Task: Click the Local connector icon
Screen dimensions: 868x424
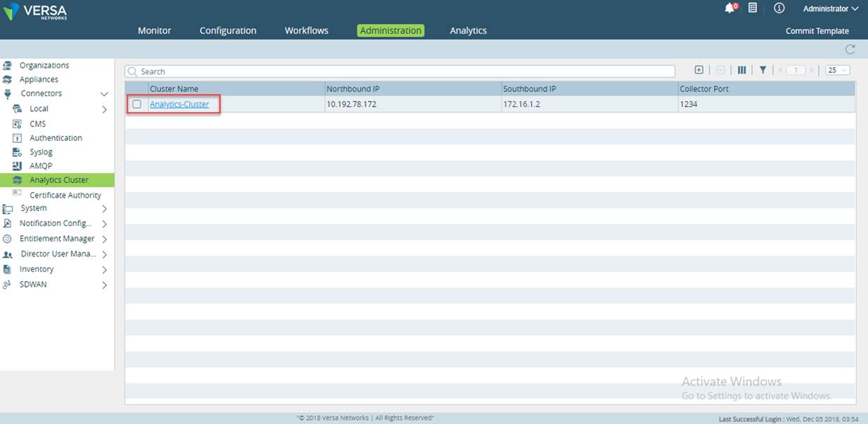Action: (18, 109)
